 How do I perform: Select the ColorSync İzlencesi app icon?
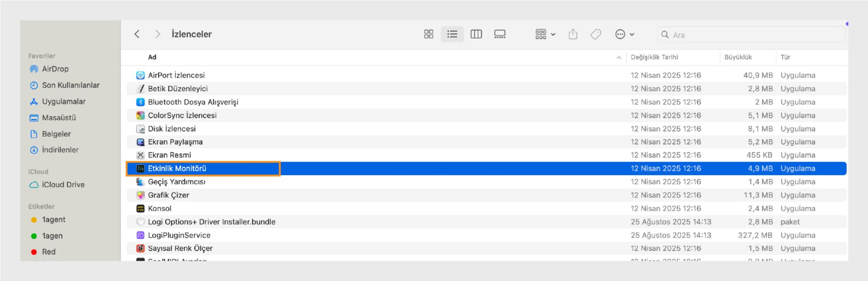click(141, 115)
